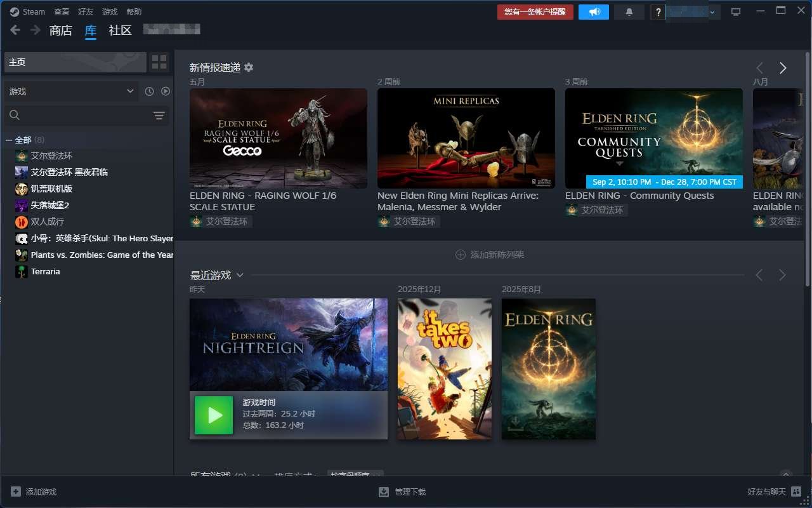Click the red account alert button
Viewport: 812px width, 508px height.
[535, 12]
